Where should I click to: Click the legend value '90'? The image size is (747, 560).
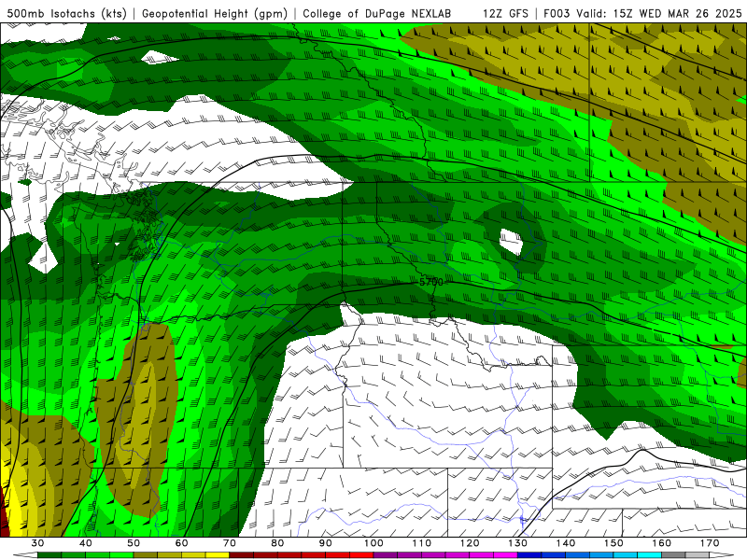tap(325, 543)
